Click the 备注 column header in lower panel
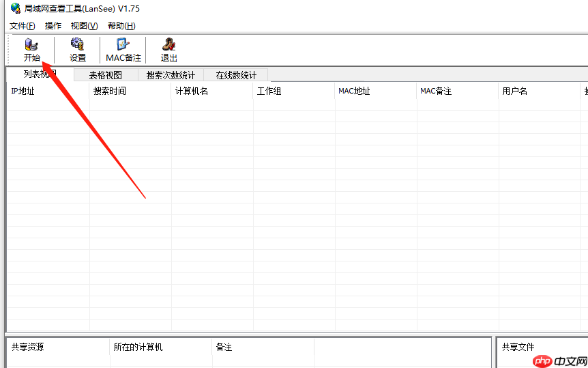Screen dimensions: 588x368 [263, 347]
